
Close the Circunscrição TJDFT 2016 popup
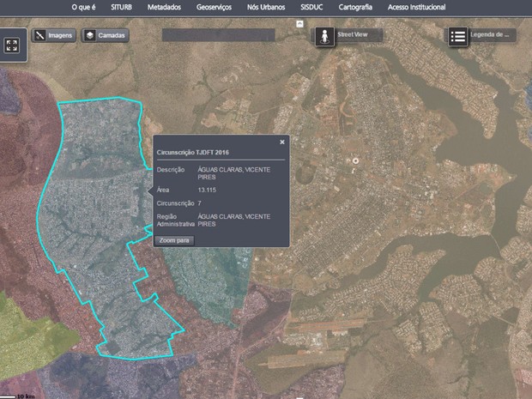tap(282, 142)
